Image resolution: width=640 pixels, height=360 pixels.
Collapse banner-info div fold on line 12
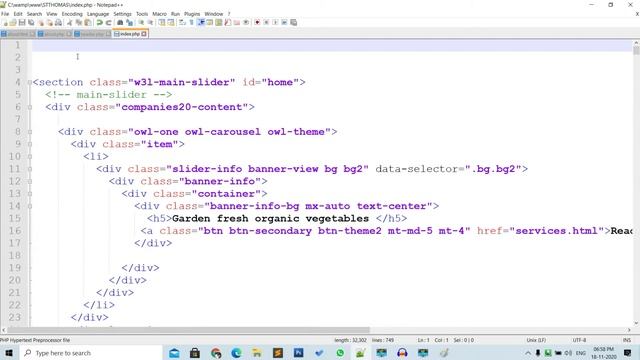click(30, 182)
